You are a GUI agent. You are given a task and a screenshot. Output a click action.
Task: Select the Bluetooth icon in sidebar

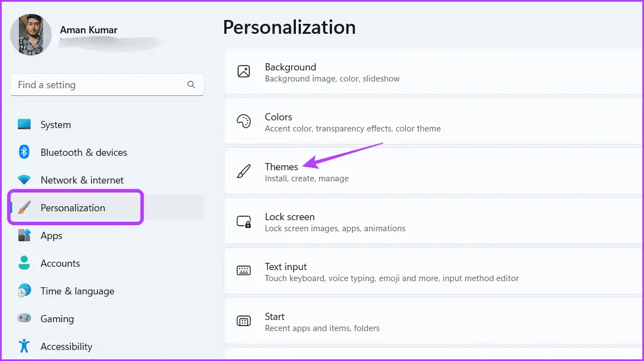point(24,152)
